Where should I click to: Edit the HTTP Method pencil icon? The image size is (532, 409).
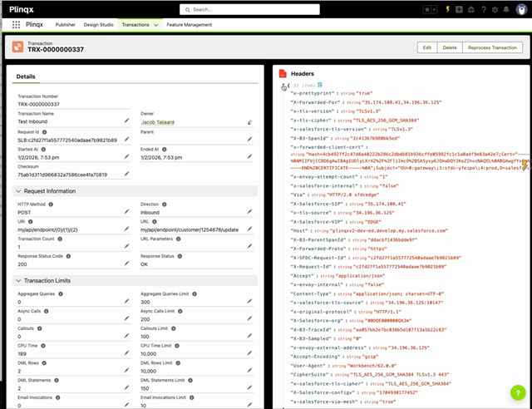pyautogui.click(x=126, y=211)
